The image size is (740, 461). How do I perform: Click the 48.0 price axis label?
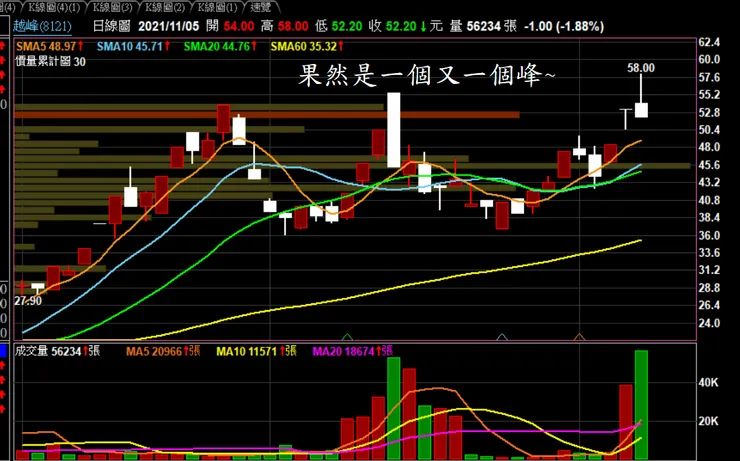(709, 147)
